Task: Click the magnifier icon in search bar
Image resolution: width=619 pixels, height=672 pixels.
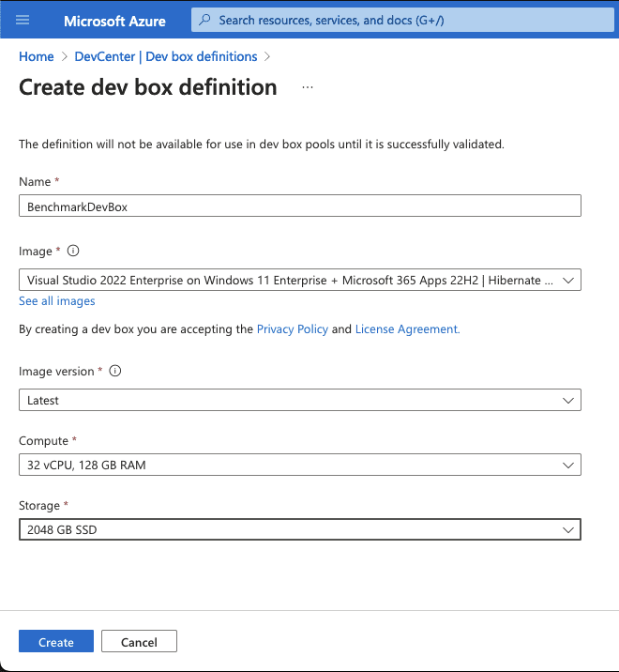Action: point(204,20)
